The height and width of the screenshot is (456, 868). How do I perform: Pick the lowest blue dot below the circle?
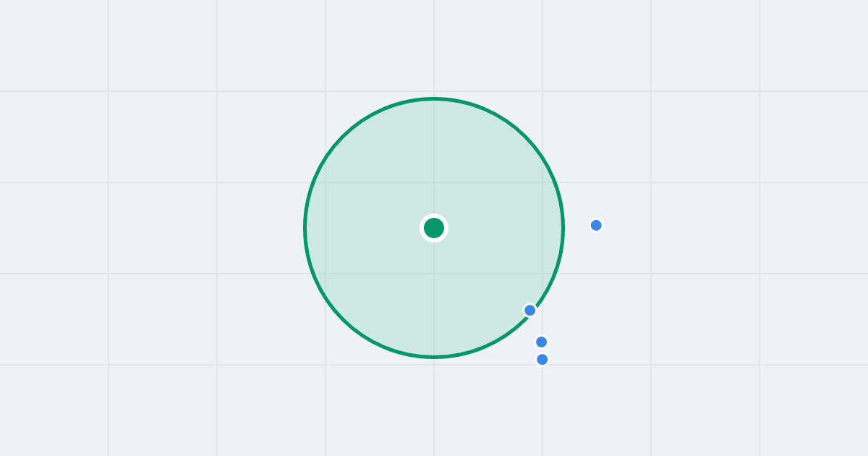[x=542, y=359]
